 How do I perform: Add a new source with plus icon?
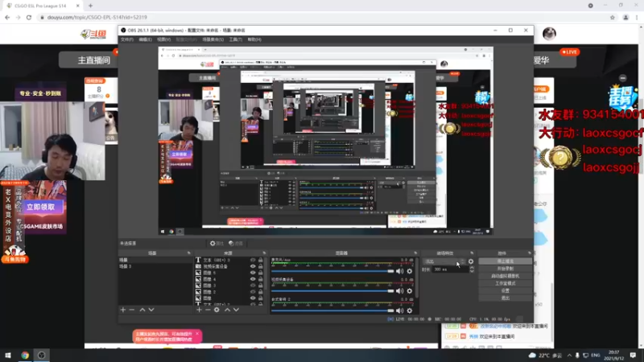(x=199, y=310)
